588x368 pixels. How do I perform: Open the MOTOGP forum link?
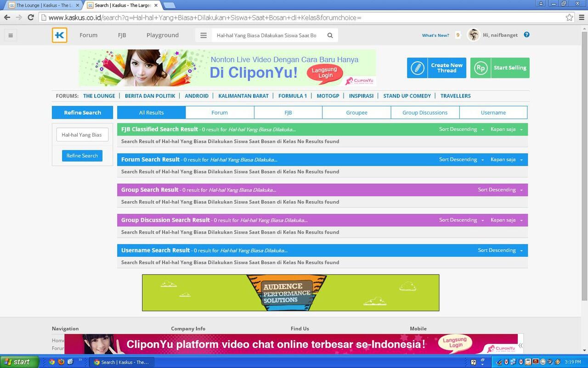click(328, 96)
